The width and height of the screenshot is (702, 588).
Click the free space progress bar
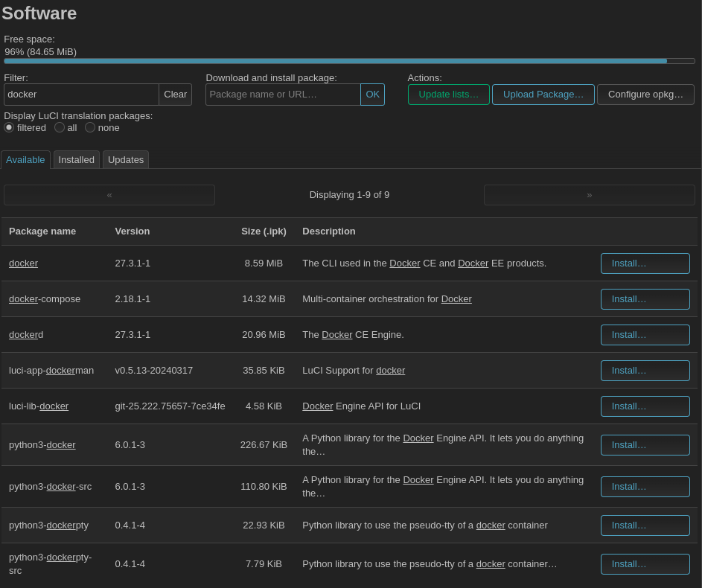[x=349, y=61]
